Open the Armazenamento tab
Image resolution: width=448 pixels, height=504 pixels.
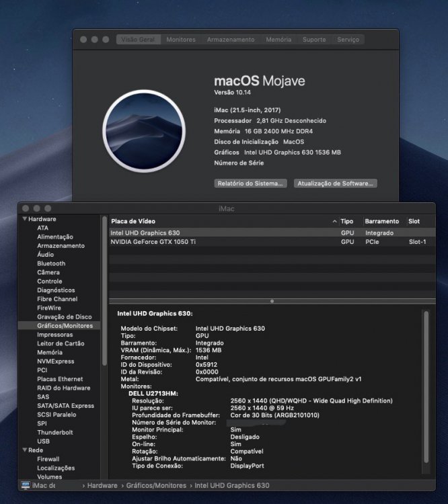pyautogui.click(x=231, y=40)
